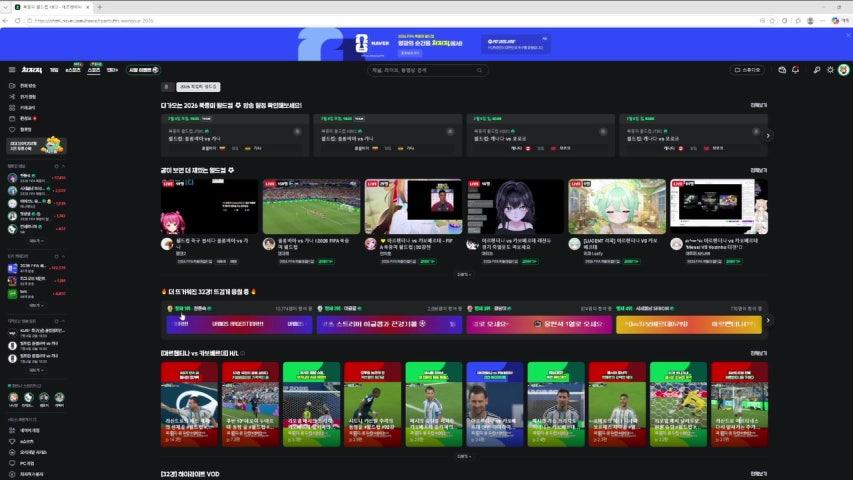Select the 스포츠 tab in top navigation
This screenshot has height=480, width=853.
(94, 70)
